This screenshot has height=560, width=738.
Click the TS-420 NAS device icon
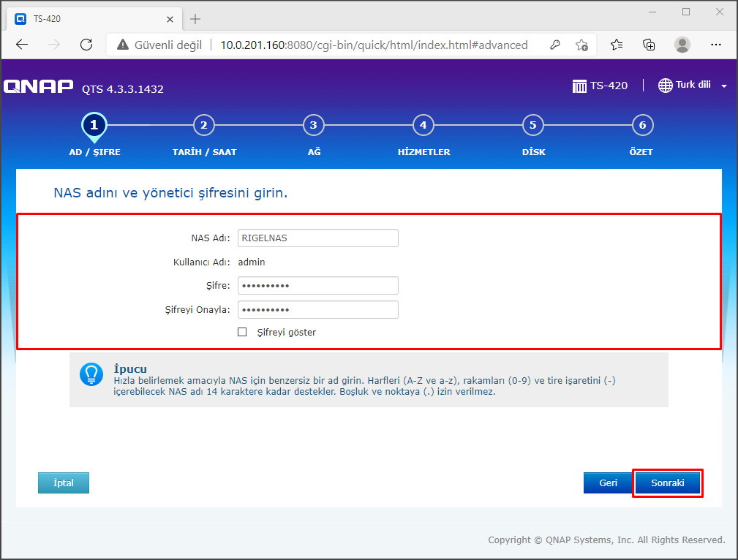(579, 86)
